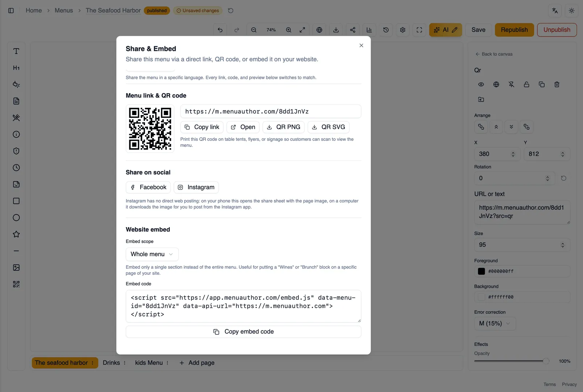This screenshot has height=392, width=583.
Task: Toggle the left sidebar panel icon
Action: (x=11, y=11)
